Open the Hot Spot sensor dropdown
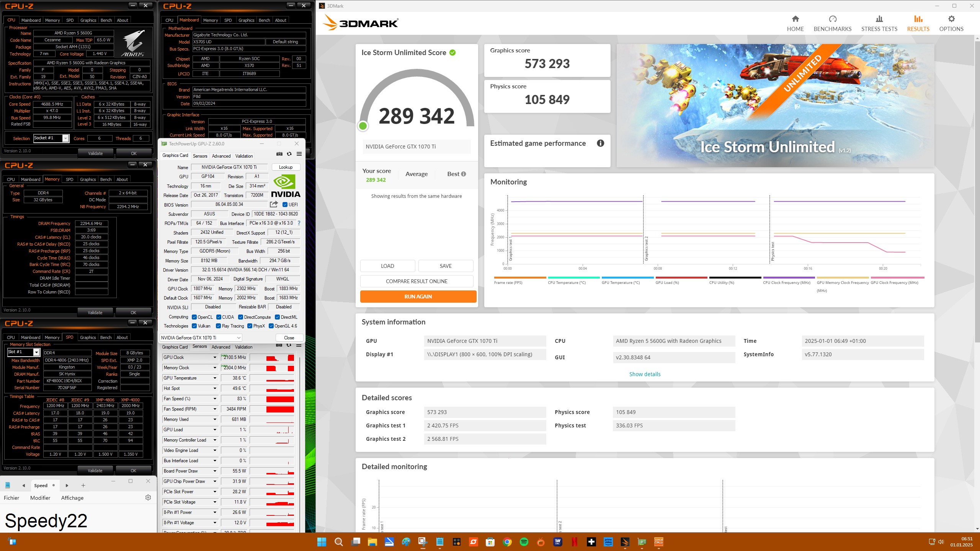Image resolution: width=980 pixels, height=551 pixels. coord(215,388)
